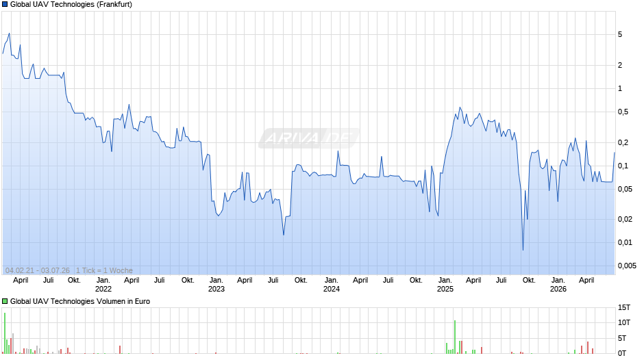
Task: Click the price axis label '0,1'
Action: [x=623, y=166]
